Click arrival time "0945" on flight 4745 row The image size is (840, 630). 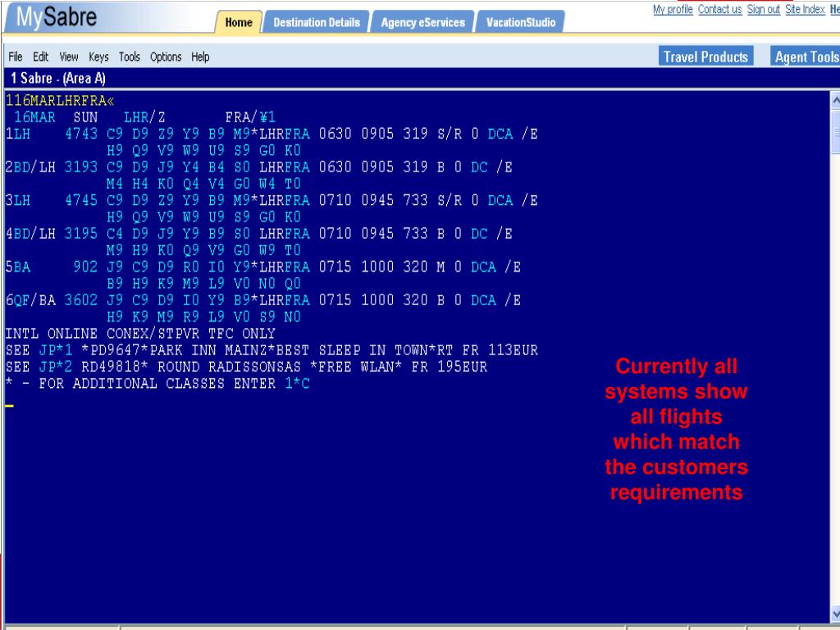pos(377,200)
